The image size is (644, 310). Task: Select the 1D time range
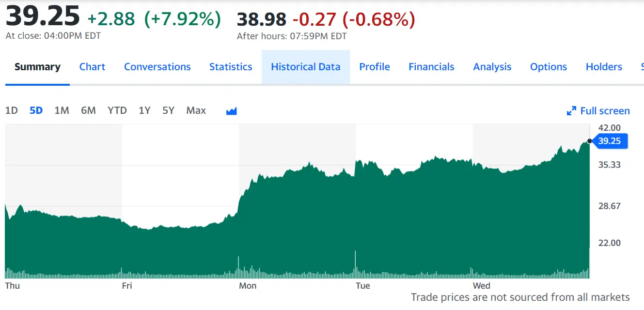11,110
